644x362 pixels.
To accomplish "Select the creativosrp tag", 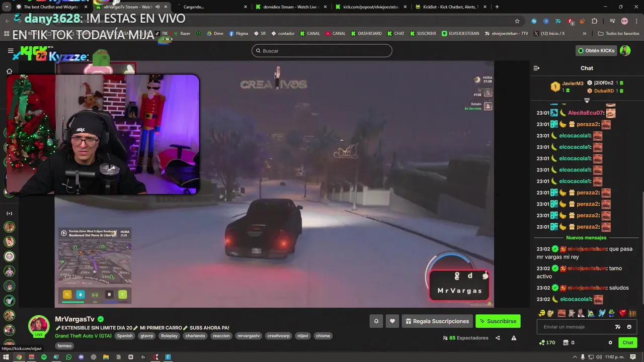I will [278, 336].
